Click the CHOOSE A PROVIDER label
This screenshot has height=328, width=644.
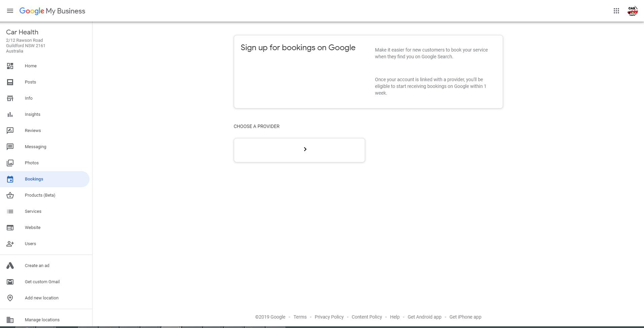[257, 126]
